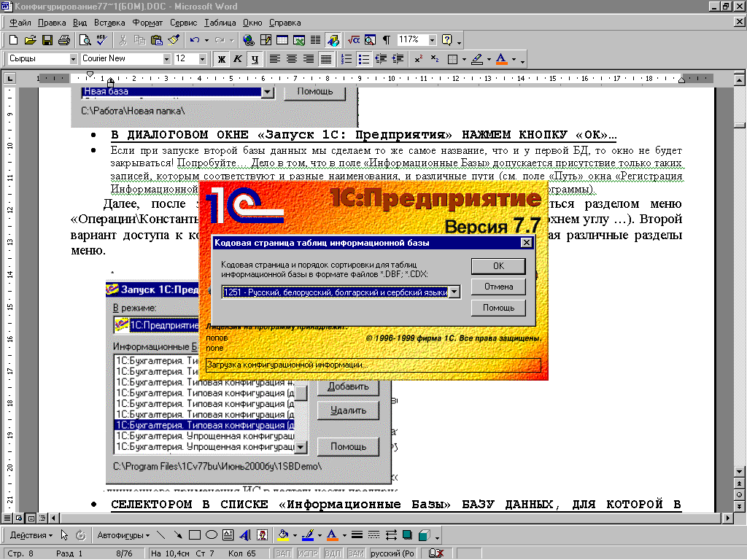Viewport: 747px width, 560px height.
Task: Open the style dropdown showing Сырцы
Action: [x=73, y=58]
